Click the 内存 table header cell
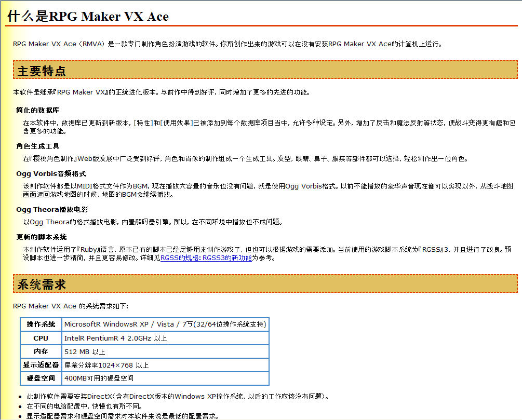The image size is (522, 420). tap(41, 351)
